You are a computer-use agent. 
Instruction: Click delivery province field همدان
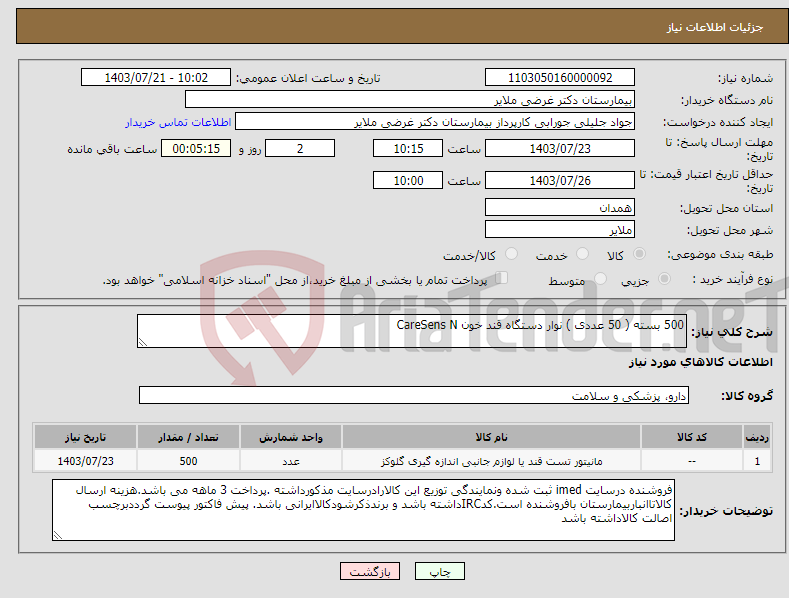click(560, 207)
